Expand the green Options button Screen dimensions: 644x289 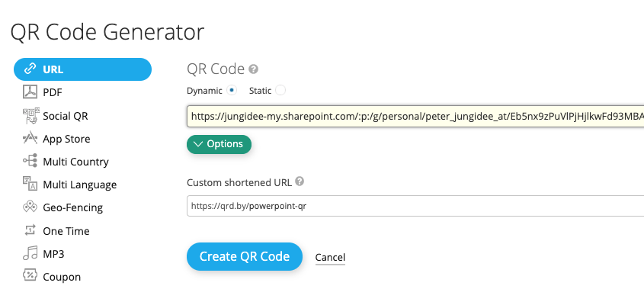pos(219,144)
